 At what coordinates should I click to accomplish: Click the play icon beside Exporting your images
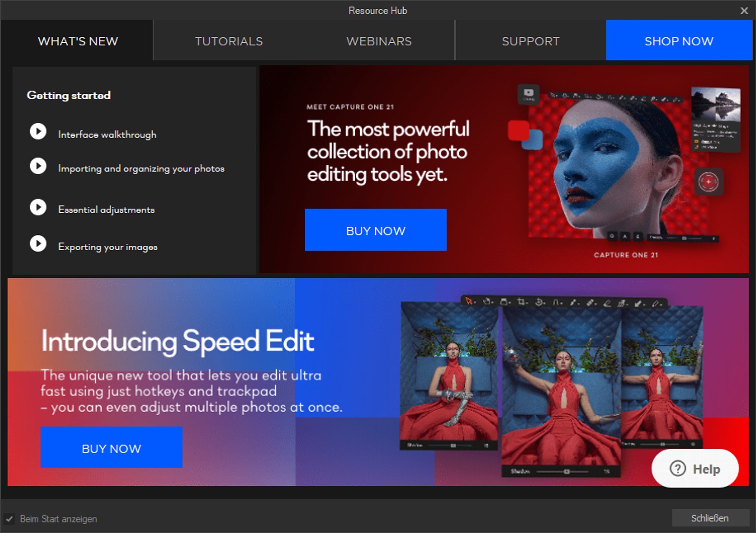(38, 244)
